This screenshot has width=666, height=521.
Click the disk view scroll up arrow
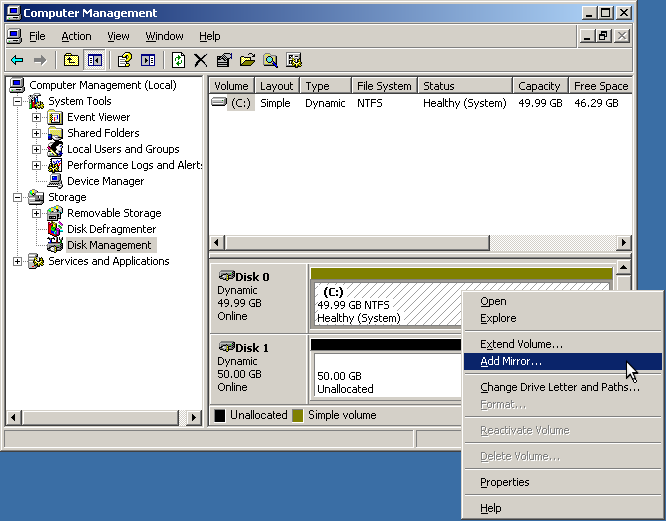tap(624, 268)
